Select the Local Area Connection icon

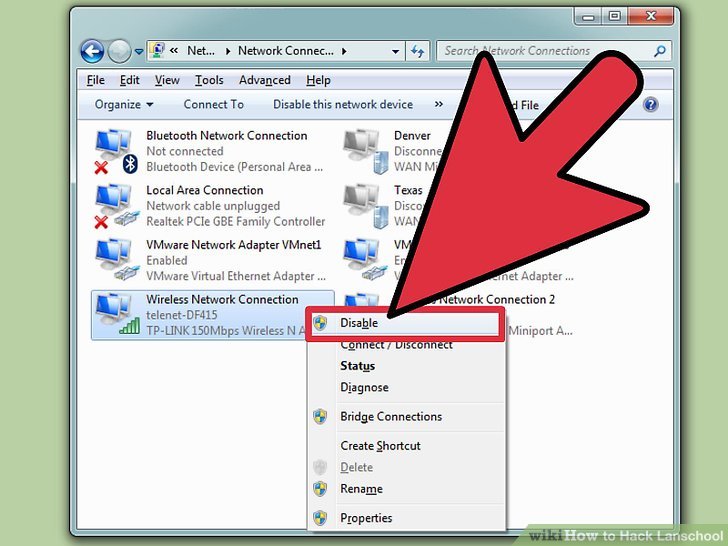(x=117, y=206)
